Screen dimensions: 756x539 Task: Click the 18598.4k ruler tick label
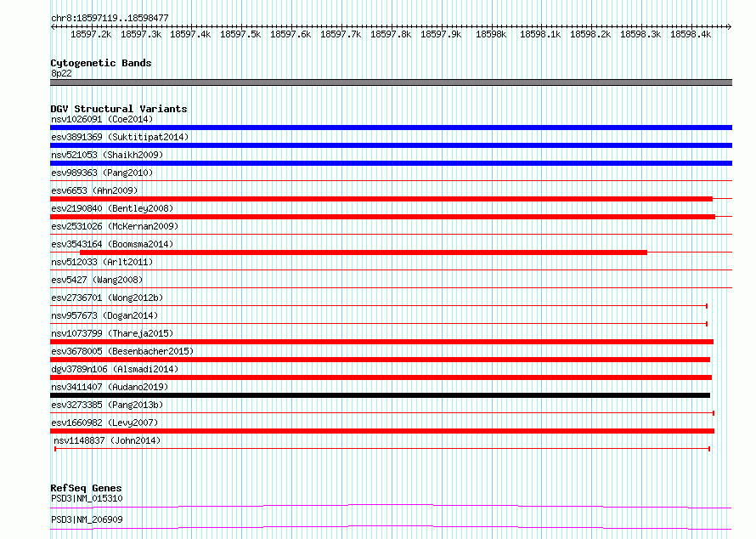click(691, 34)
